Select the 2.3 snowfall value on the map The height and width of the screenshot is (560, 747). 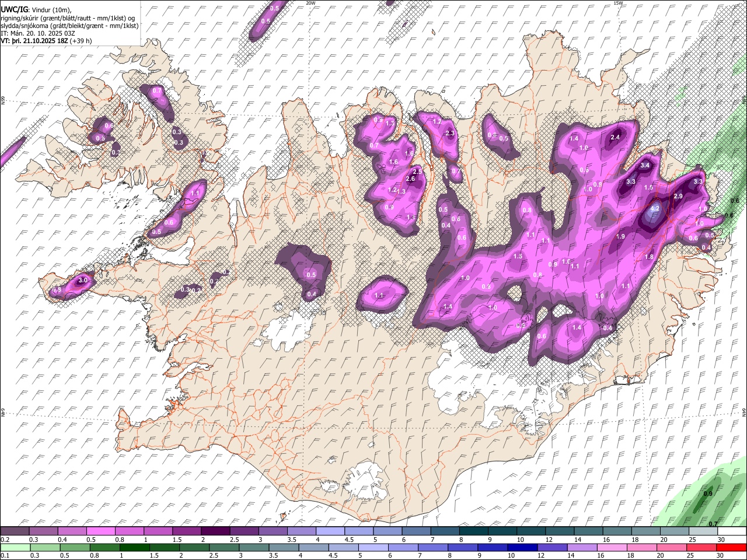click(x=450, y=134)
